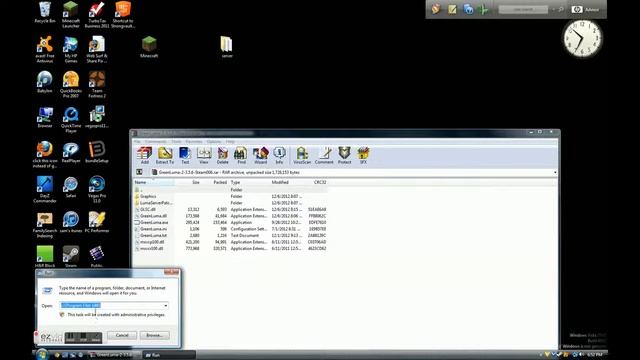The image size is (640, 360).
Task: Click the analog clock desktop gadget
Action: [582, 38]
